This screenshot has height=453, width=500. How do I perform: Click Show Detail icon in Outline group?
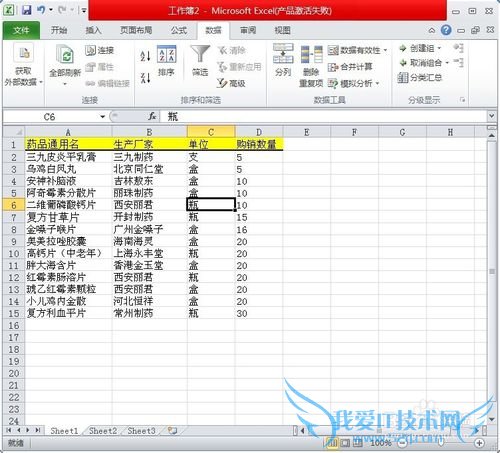[x=459, y=48]
